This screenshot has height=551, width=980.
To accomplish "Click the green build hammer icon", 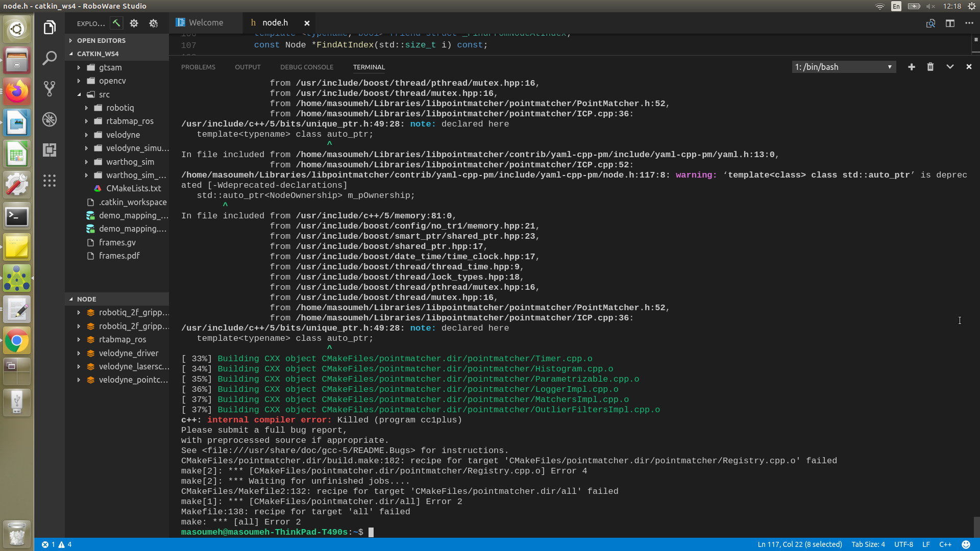I will [x=116, y=23].
